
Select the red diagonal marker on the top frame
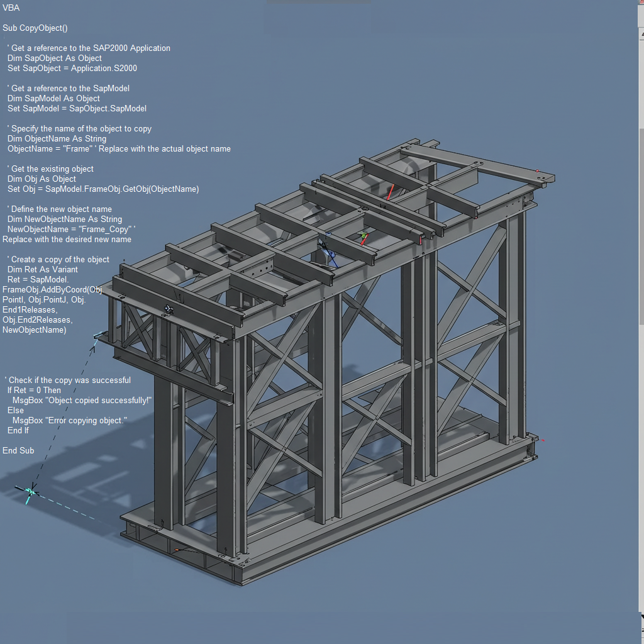[391, 192]
